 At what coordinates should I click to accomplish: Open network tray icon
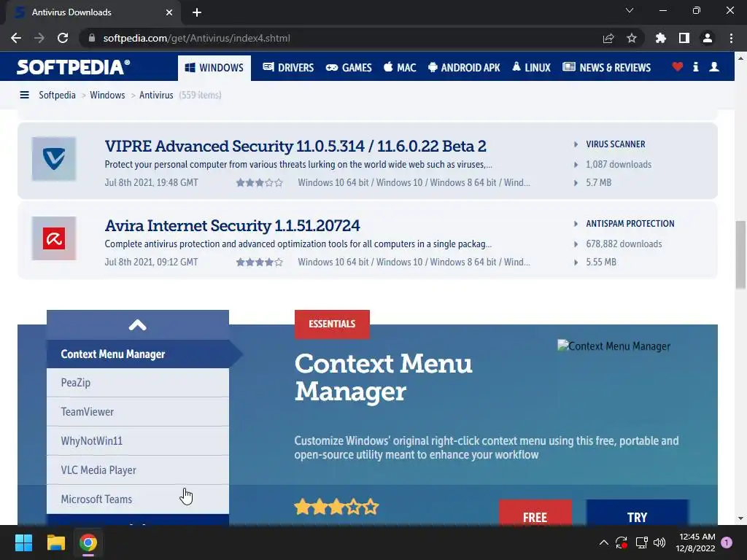coord(641,542)
